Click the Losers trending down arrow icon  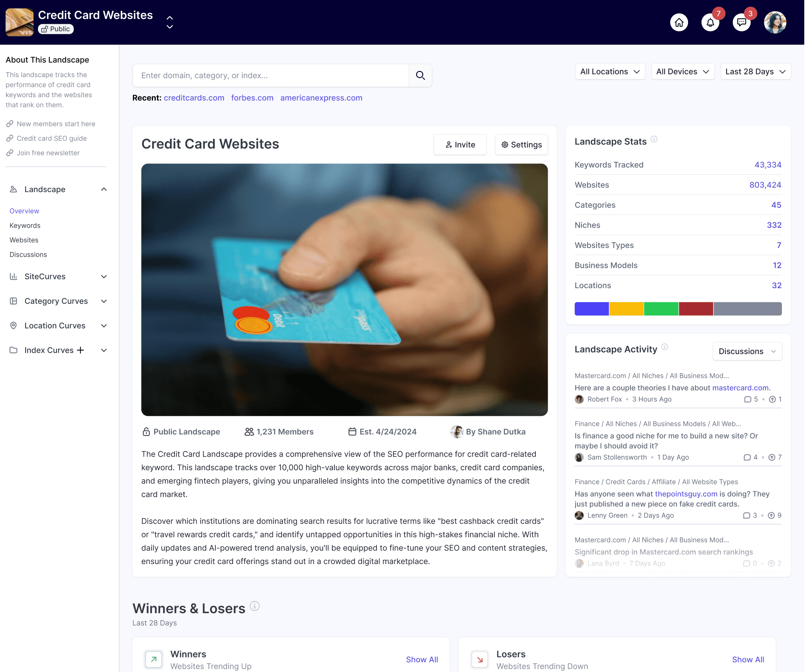(x=480, y=660)
